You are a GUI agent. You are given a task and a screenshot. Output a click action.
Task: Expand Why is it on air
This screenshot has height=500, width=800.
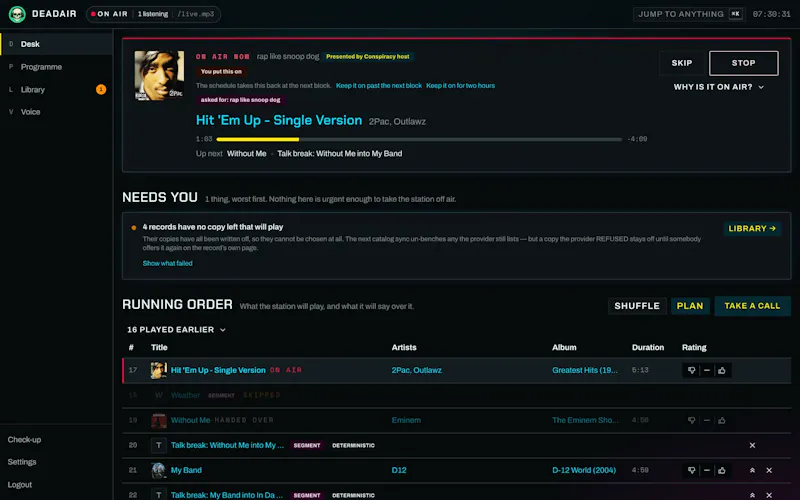click(719, 87)
